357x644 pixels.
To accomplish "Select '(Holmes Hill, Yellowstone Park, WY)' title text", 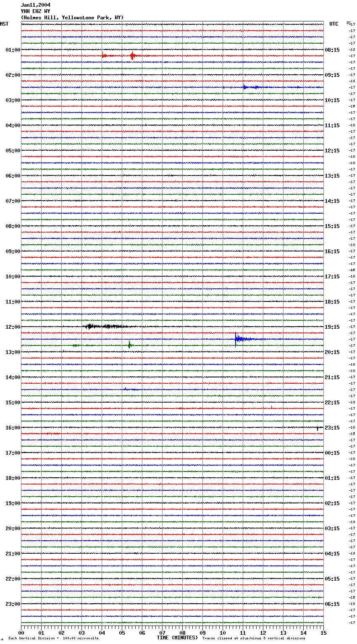I will tap(72, 18).
